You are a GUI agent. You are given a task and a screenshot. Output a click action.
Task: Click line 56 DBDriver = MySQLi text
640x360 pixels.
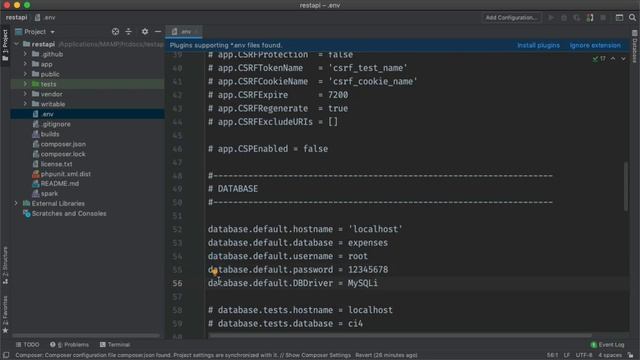tap(293, 283)
